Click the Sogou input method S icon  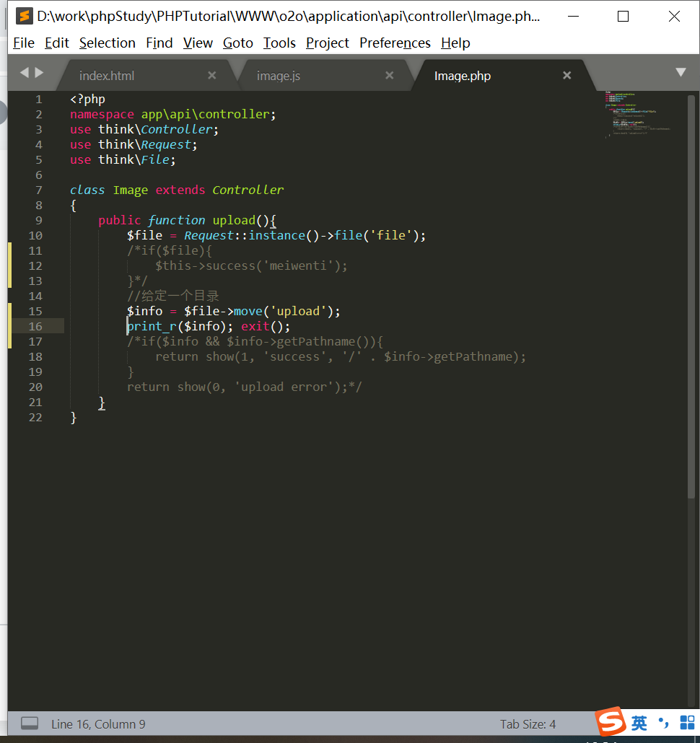[x=611, y=721]
